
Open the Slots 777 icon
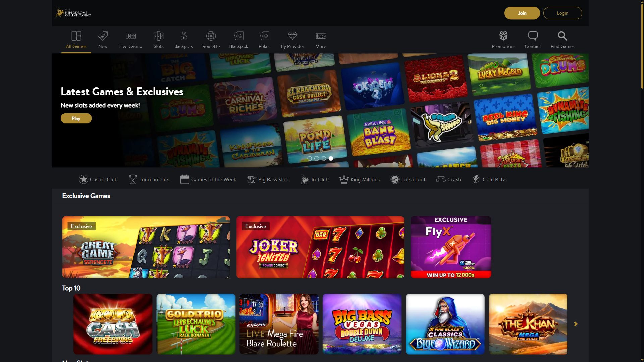[159, 36]
